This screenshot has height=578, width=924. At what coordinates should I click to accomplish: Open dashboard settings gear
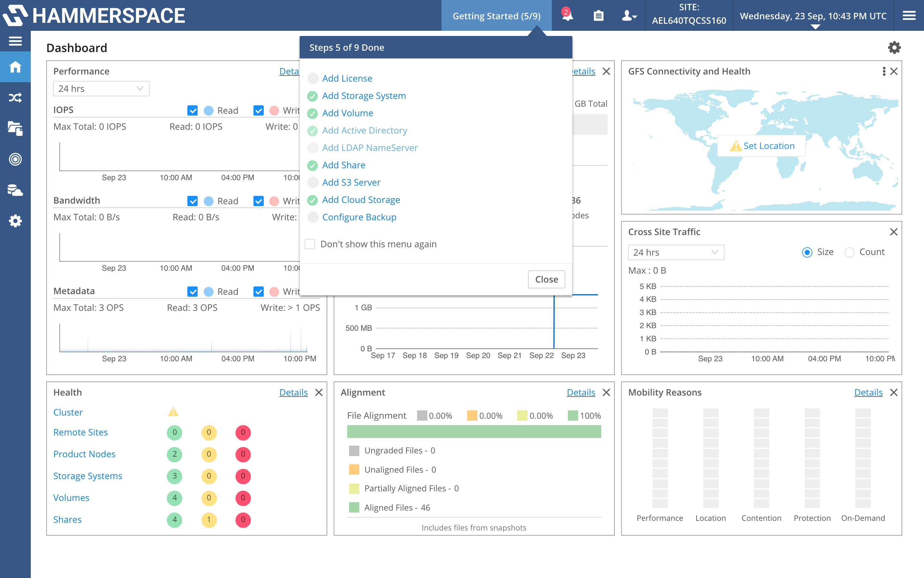pos(894,48)
